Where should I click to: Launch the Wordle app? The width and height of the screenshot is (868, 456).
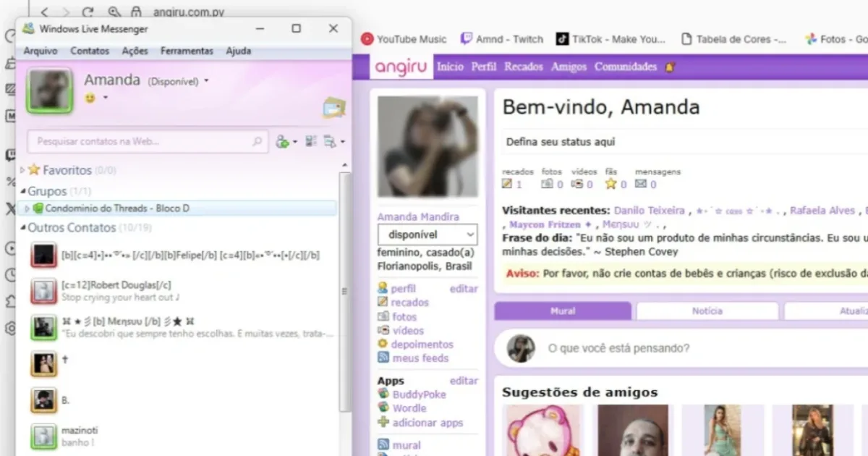[x=409, y=408]
